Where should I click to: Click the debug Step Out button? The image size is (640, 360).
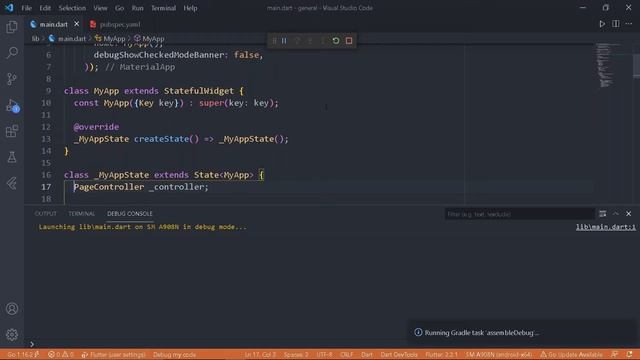(322, 41)
